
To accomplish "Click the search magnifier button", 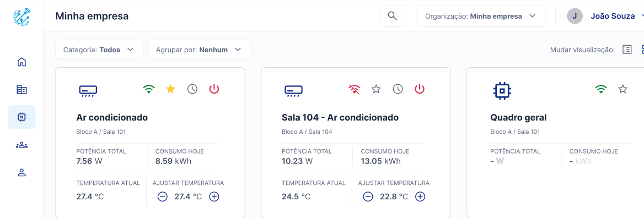I will pyautogui.click(x=392, y=16).
